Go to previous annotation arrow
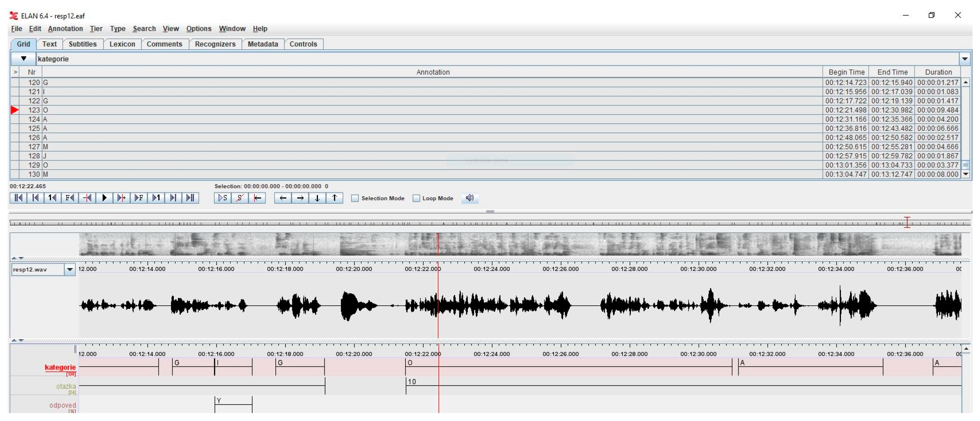Viewport: 980px width, 421px height. coord(283,198)
